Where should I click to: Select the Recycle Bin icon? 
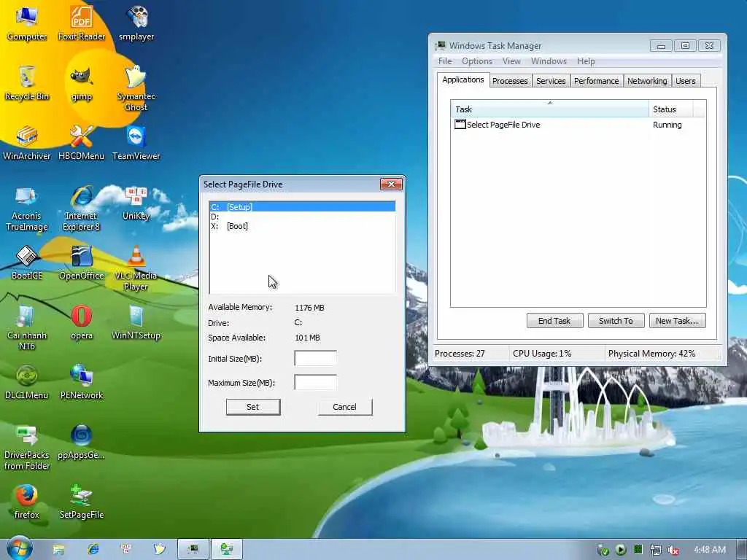click(27, 83)
